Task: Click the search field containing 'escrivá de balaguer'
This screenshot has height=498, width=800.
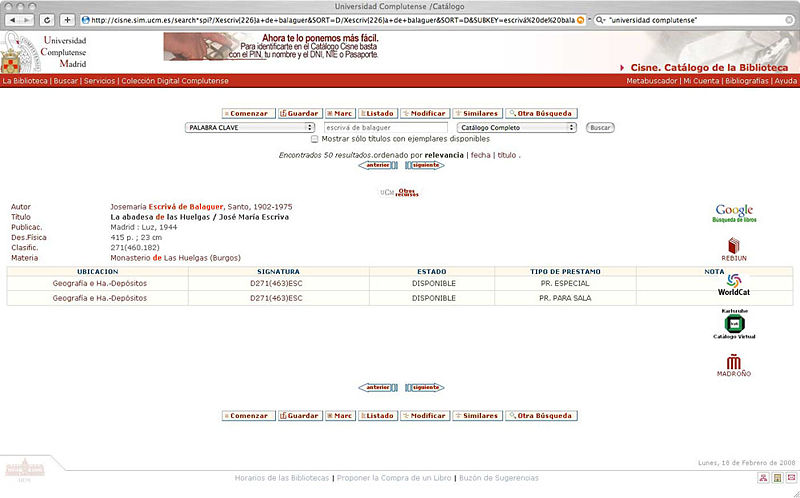Action: 385,127
